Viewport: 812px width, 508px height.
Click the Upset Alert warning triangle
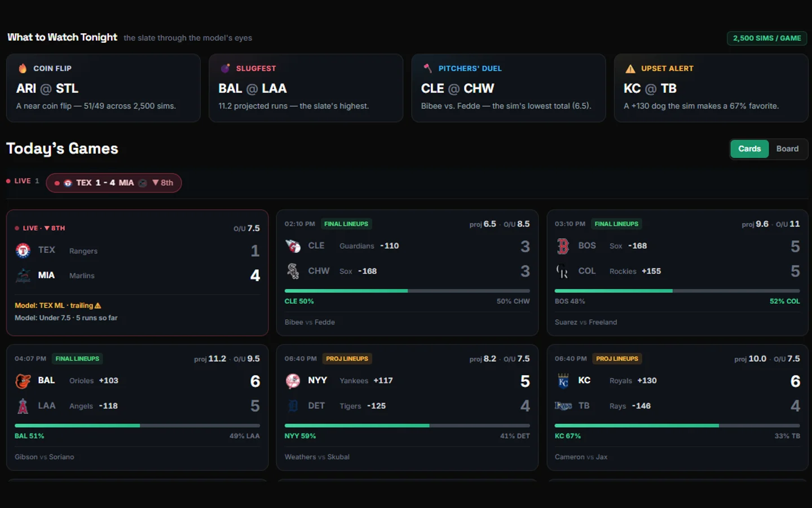coord(630,69)
